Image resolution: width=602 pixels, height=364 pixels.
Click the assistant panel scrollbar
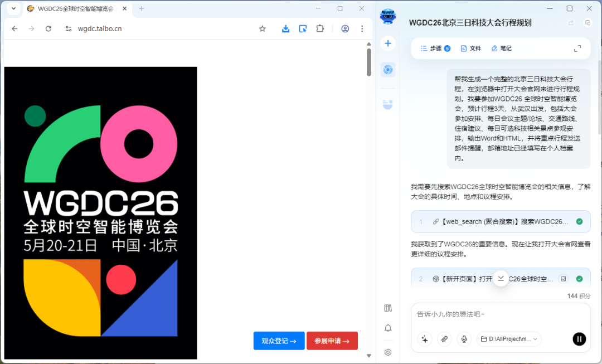click(x=600, y=97)
